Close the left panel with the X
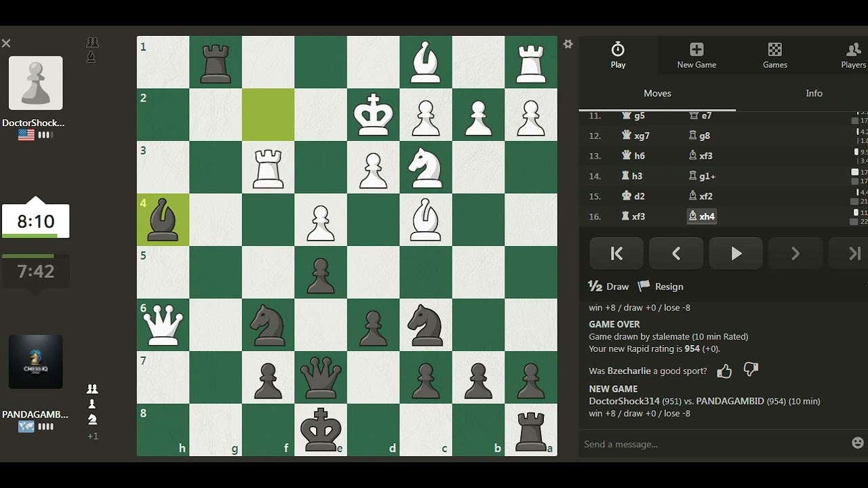 coord(6,43)
